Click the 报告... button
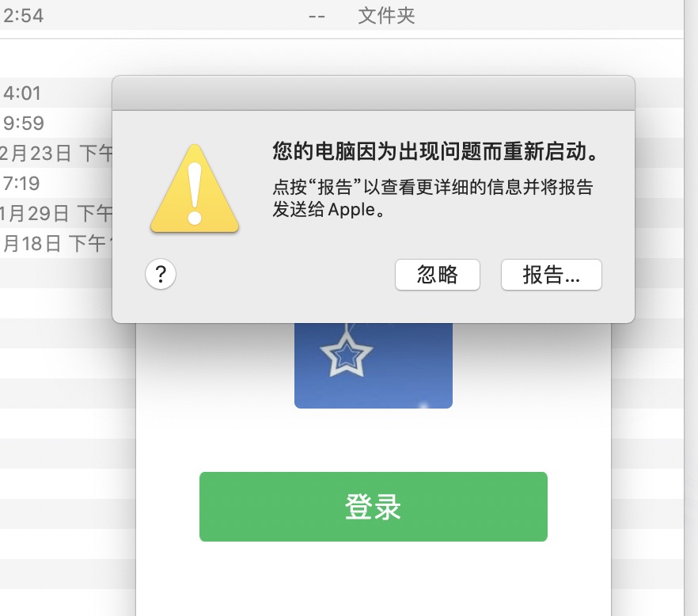The height and width of the screenshot is (616, 698). click(551, 275)
